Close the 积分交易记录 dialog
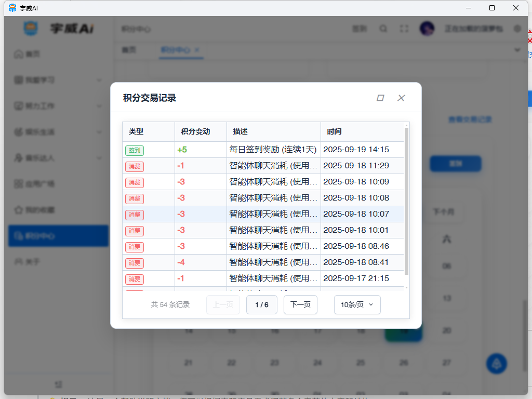Viewport: 532px width, 399px height. (401, 98)
